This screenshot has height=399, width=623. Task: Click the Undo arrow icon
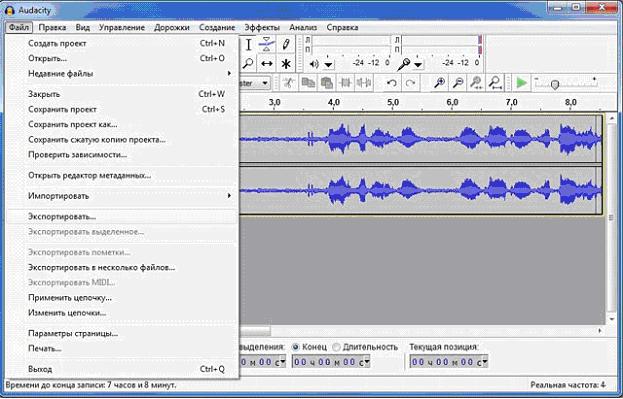click(392, 83)
